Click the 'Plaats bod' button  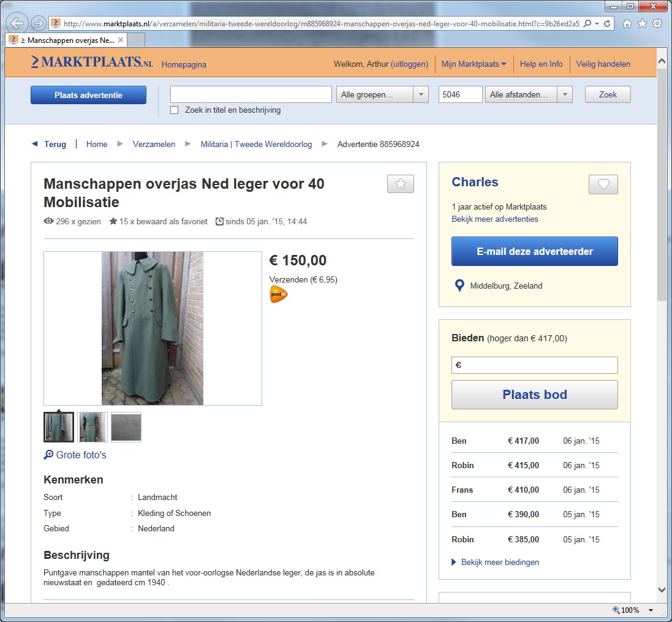534,395
